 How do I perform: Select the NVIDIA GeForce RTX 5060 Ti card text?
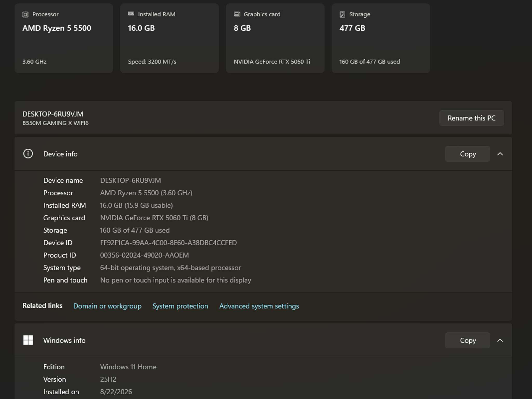(272, 62)
